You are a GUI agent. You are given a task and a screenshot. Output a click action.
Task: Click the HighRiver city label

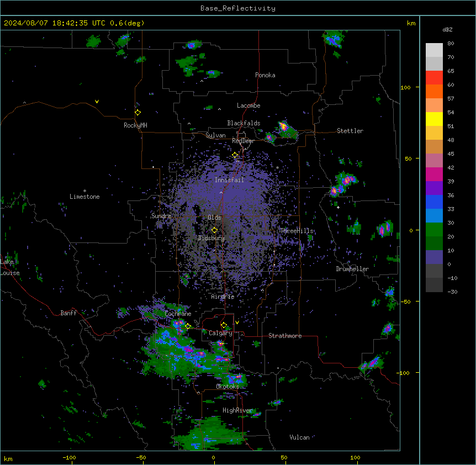click(x=237, y=410)
